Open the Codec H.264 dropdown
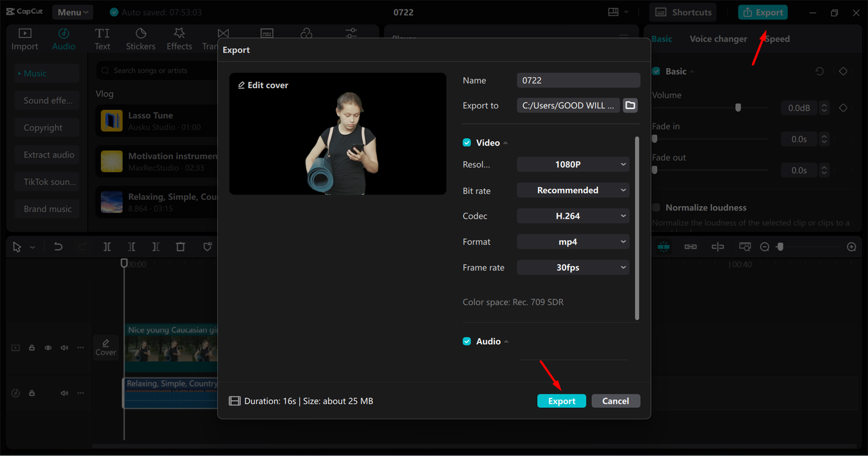 pos(573,215)
